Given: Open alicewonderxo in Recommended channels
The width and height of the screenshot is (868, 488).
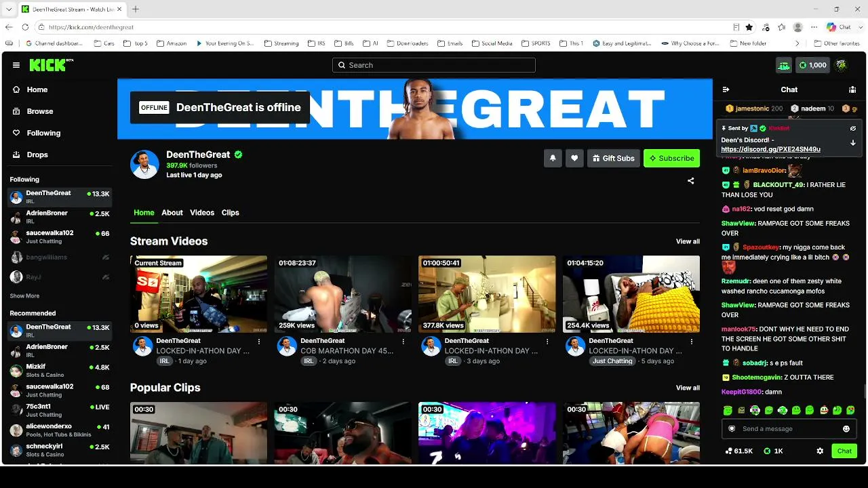Looking at the screenshot, I should tap(59, 430).
